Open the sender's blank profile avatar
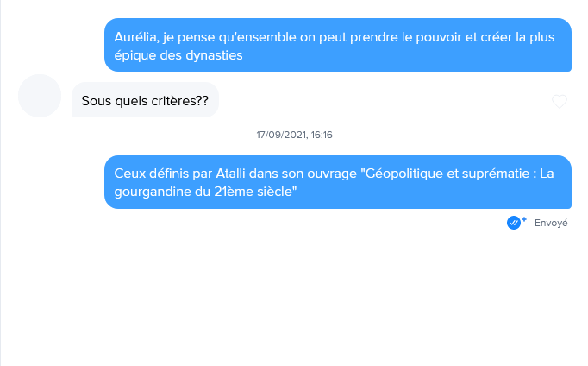Image resolution: width=588 pixels, height=366 pixels. pos(40,96)
